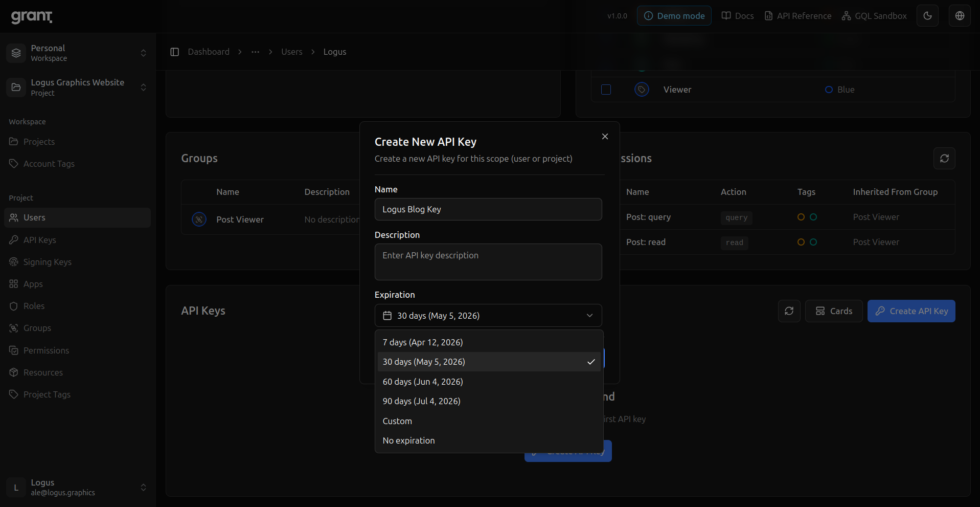Click green tag dot in Post: read row
Image resolution: width=980 pixels, height=507 pixels.
pyautogui.click(x=813, y=242)
